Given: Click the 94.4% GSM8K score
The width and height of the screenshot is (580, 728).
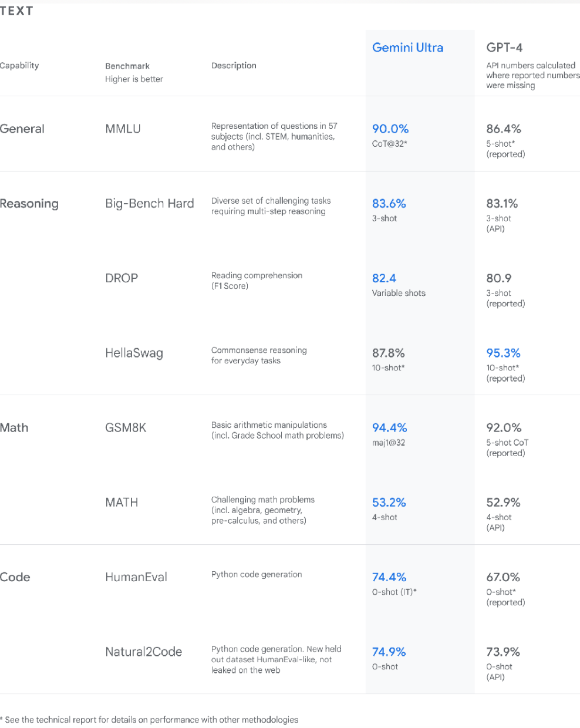Looking at the screenshot, I should [389, 428].
